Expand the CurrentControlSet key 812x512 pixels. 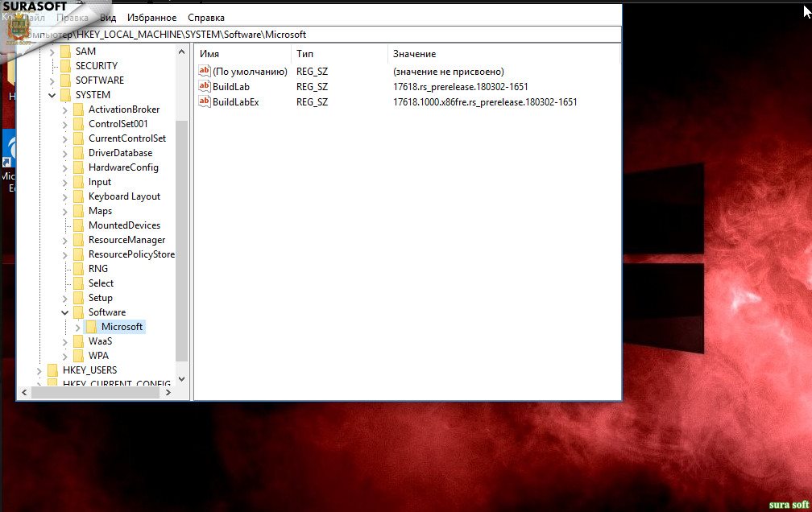(x=65, y=138)
